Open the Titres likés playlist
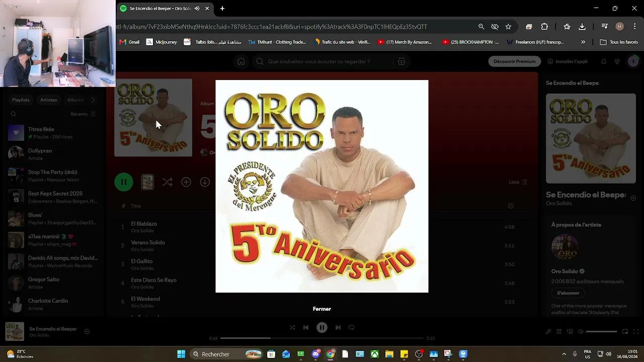The width and height of the screenshot is (644, 362). point(53,133)
